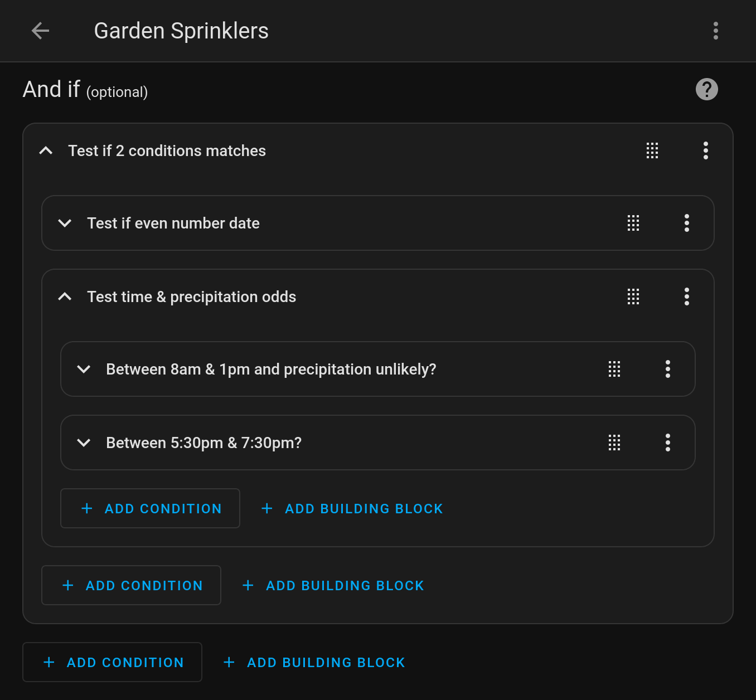Viewport: 756px width, 700px height.
Task: Click drag handle for 'Test if 2 conditions matches'
Action: point(652,150)
